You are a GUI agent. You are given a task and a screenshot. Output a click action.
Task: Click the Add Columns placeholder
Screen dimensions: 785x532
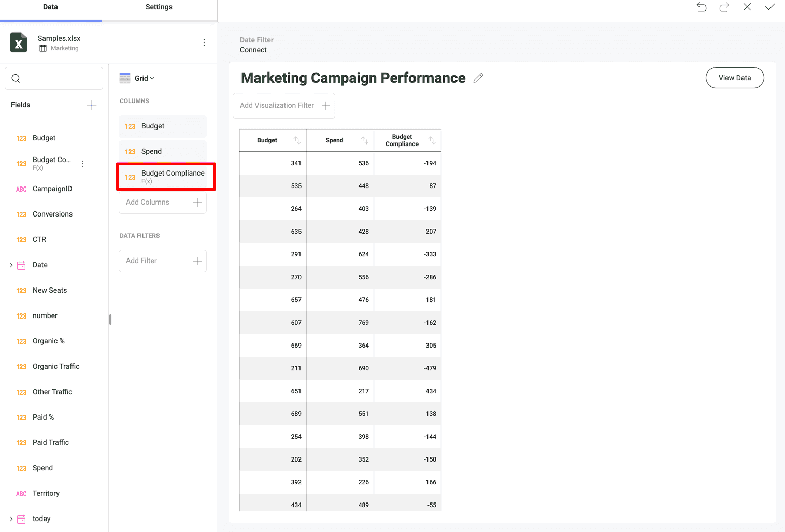click(163, 203)
